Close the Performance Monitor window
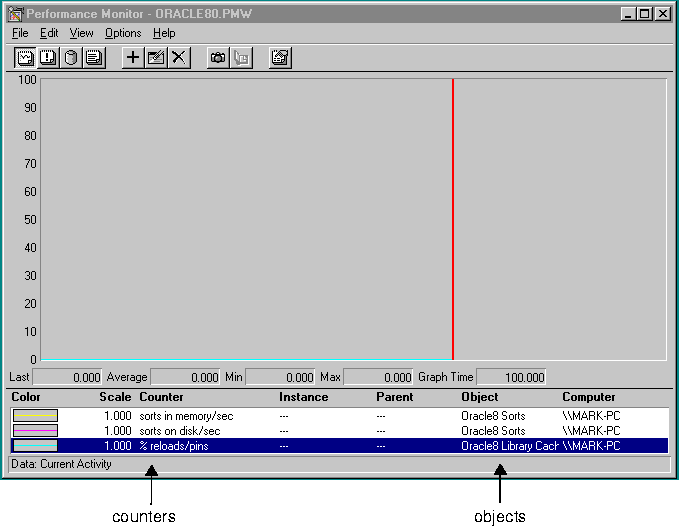The image size is (679, 526). [x=663, y=14]
